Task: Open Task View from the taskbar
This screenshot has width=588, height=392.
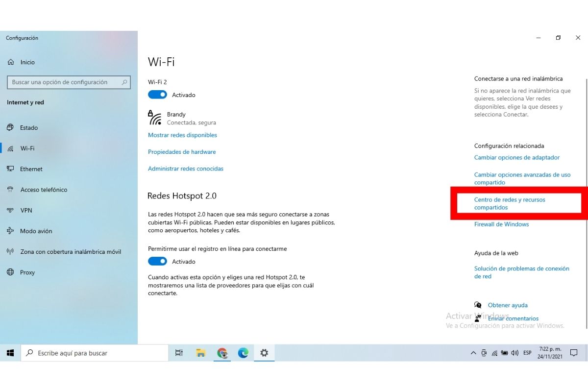Action: point(179,353)
